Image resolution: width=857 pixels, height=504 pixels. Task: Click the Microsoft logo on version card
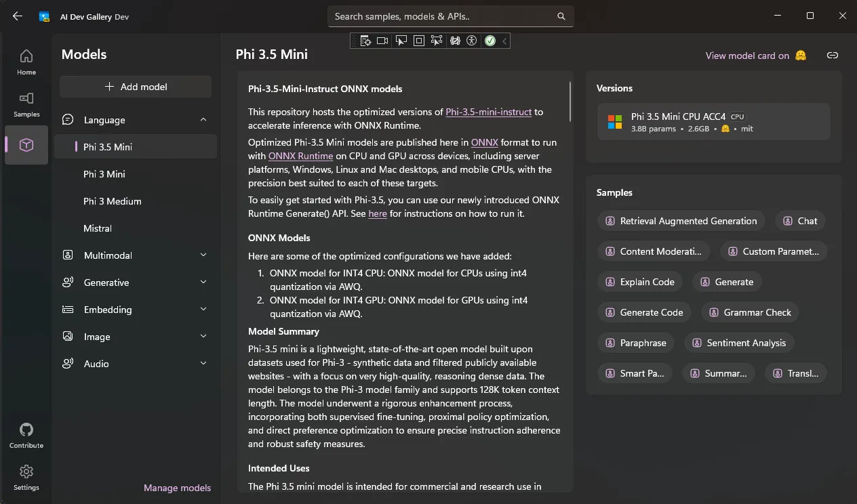click(x=615, y=122)
